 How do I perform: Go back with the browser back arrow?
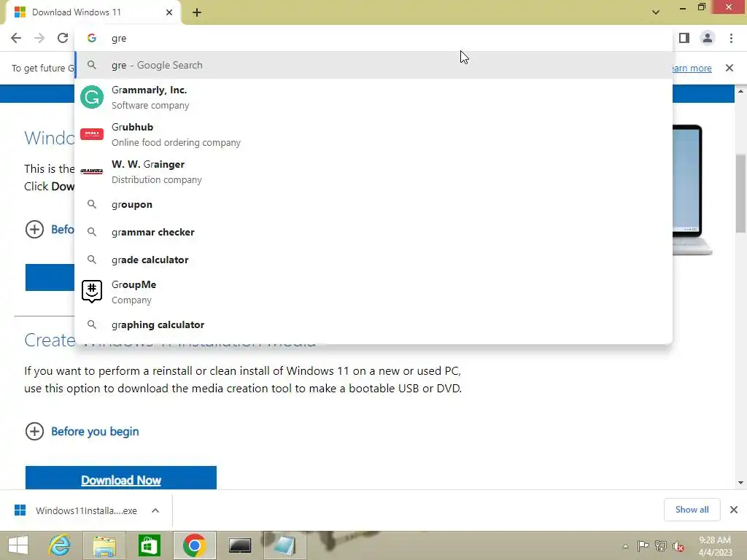pyautogui.click(x=16, y=38)
